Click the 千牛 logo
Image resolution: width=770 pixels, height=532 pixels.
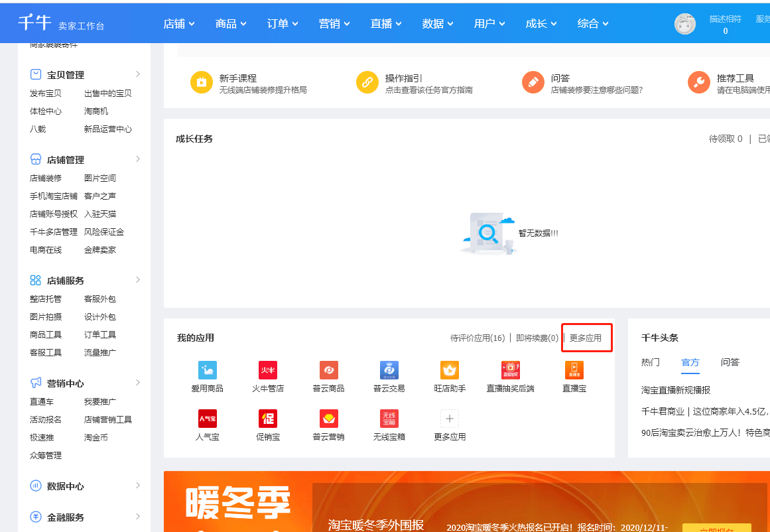click(34, 23)
